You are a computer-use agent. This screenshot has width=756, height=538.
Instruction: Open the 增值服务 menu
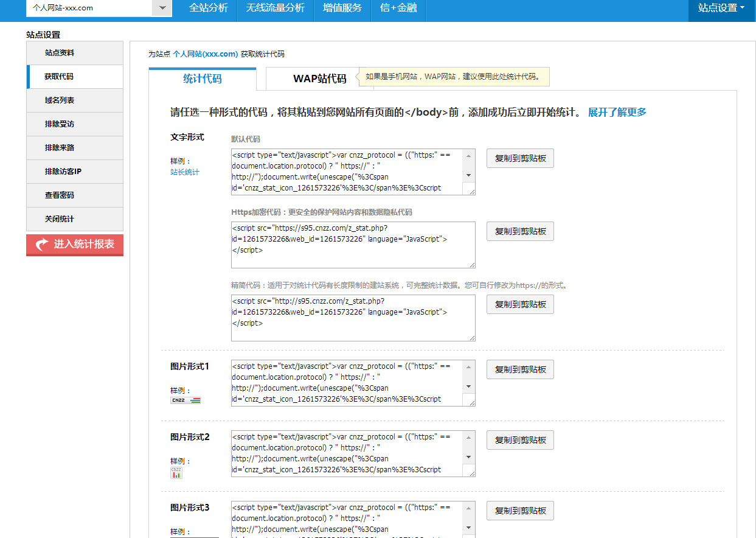click(342, 9)
